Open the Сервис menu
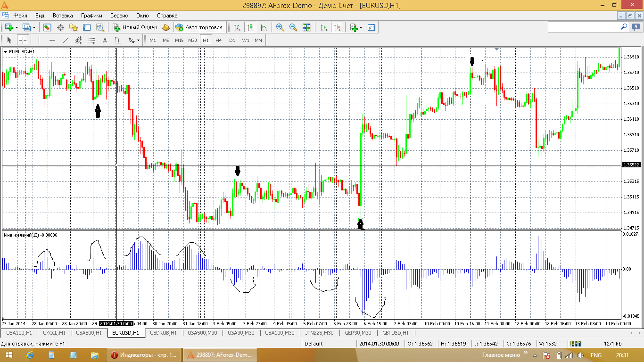 pos(119,16)
